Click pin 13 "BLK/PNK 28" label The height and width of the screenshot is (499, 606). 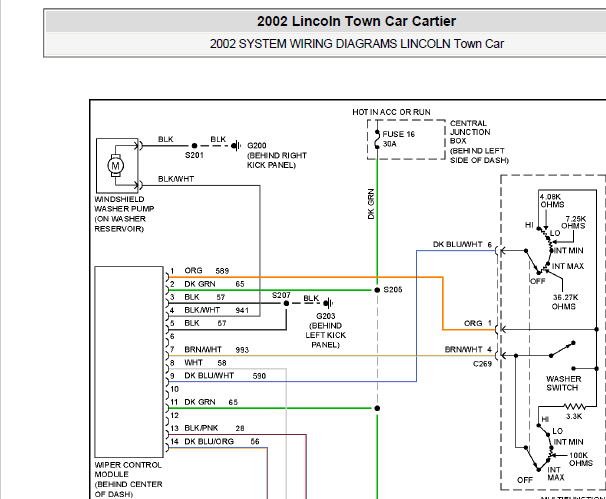(x=214, y=428)
